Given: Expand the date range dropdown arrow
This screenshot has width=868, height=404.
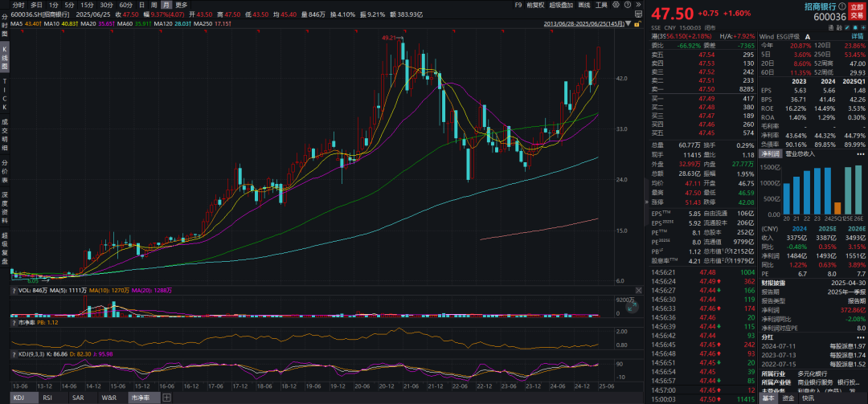Looking at the screenshot, I should 626,24.
